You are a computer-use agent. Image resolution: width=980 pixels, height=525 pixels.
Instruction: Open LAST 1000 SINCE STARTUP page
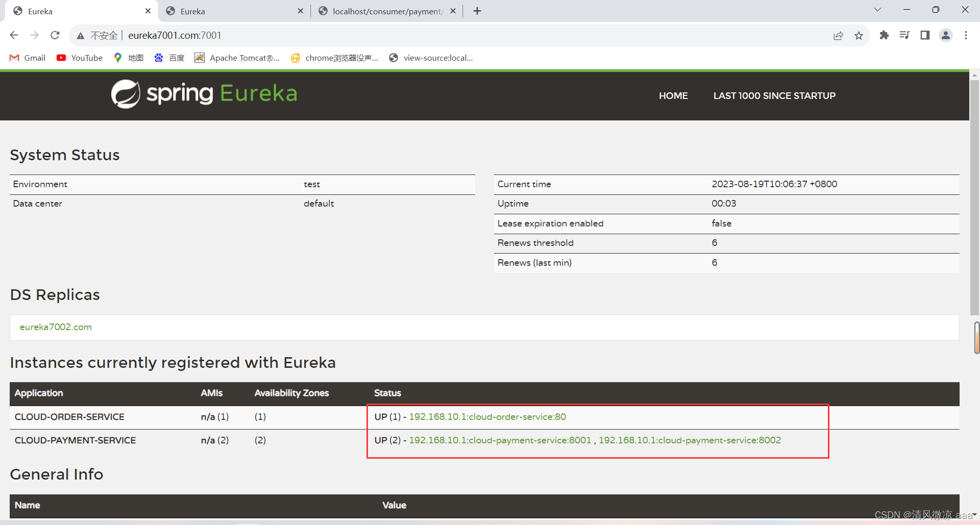pyautogui.click(x=774, y=95)
